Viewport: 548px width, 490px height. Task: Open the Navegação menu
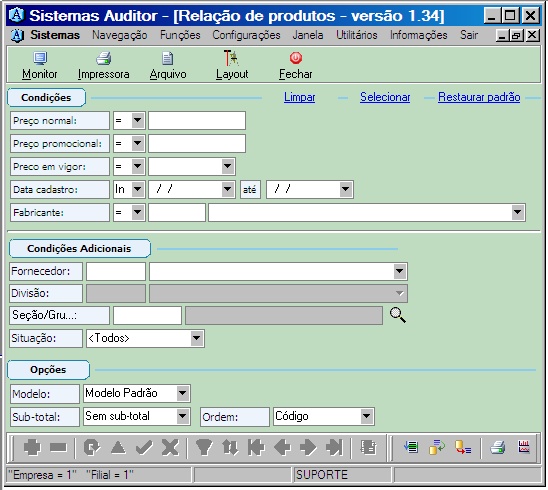(x=120, y=35)
